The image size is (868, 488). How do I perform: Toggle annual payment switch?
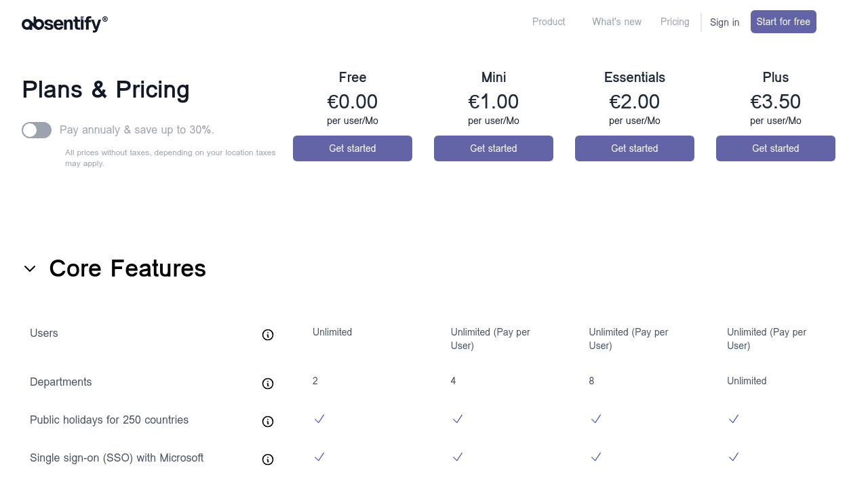pyautogui.click(x=37, y=130)
